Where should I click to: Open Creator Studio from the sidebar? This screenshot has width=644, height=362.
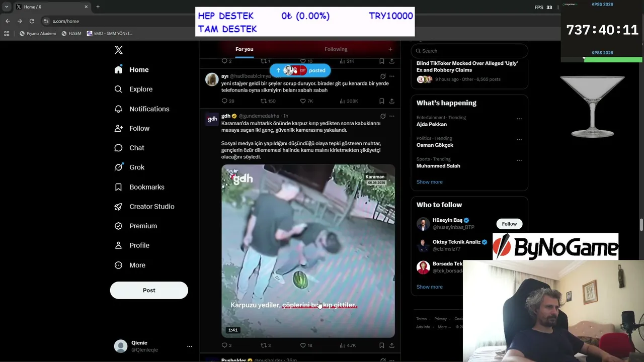click(x=144, y=207)
